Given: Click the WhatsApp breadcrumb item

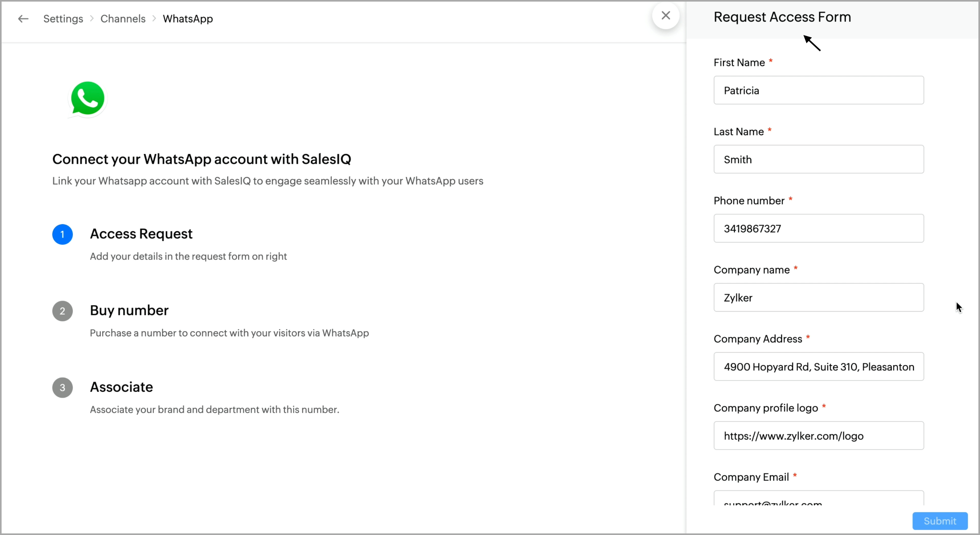Looking at the screenshot, I should (x=188, y=19).
